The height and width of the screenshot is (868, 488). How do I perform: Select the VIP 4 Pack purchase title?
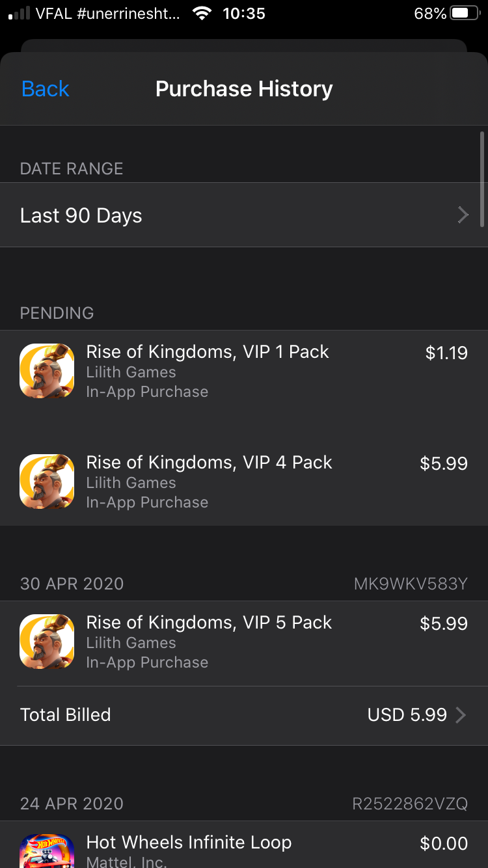[209, 463]
